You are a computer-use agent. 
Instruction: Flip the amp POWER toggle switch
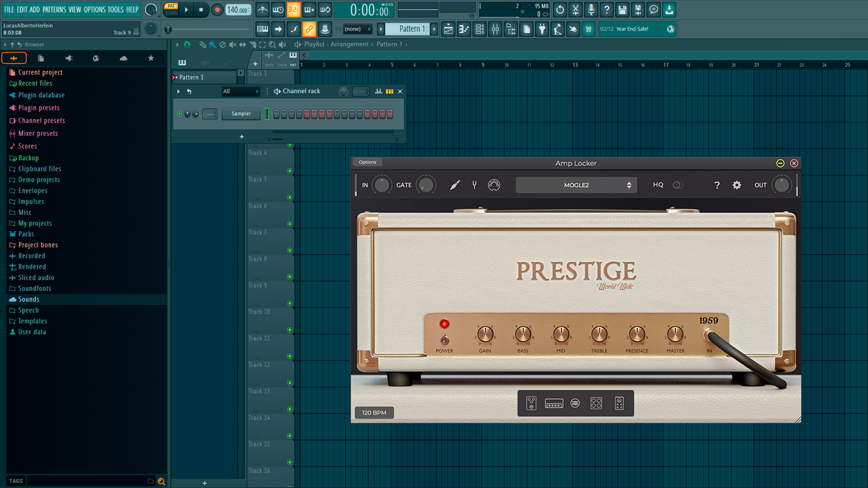444,341
